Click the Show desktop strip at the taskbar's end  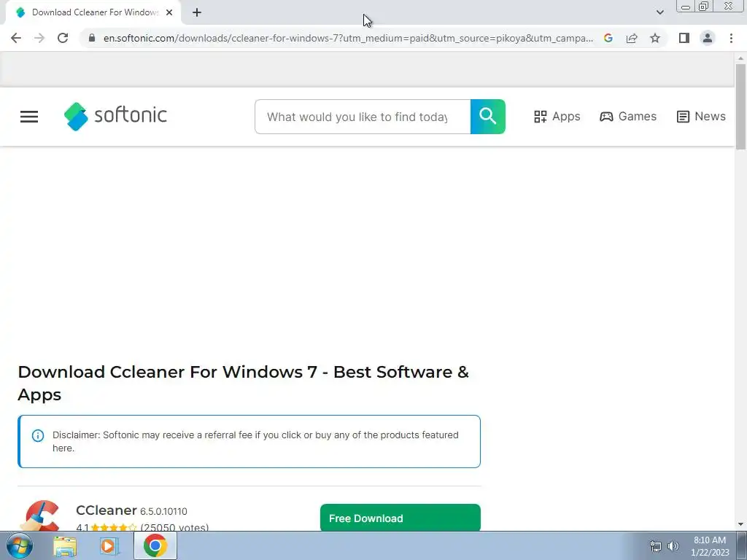(742, 545)
